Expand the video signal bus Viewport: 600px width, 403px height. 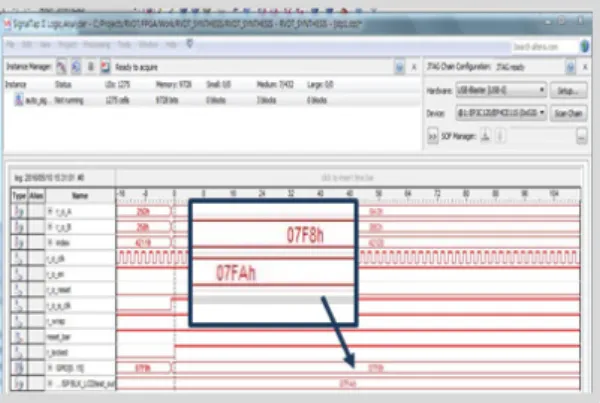click(50, 243)
